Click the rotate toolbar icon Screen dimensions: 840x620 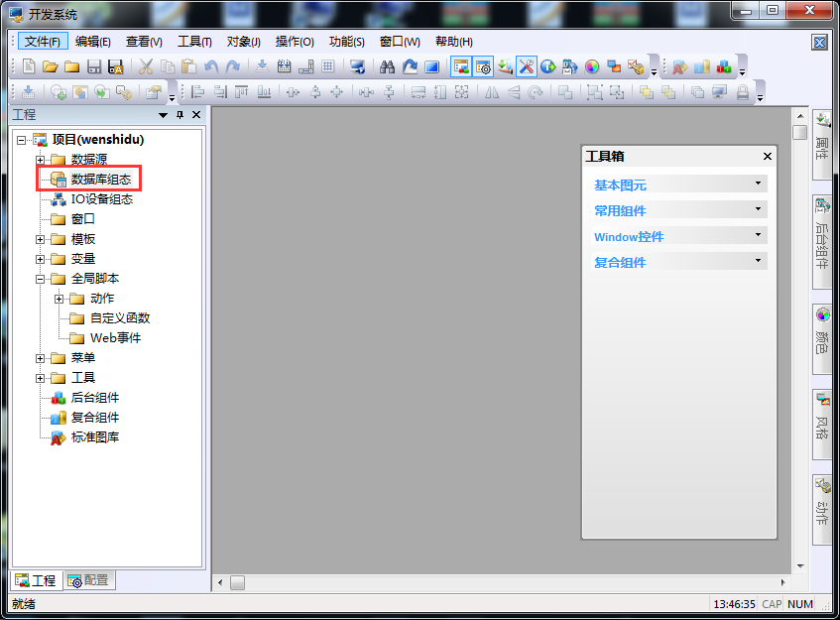coord(536,92)
